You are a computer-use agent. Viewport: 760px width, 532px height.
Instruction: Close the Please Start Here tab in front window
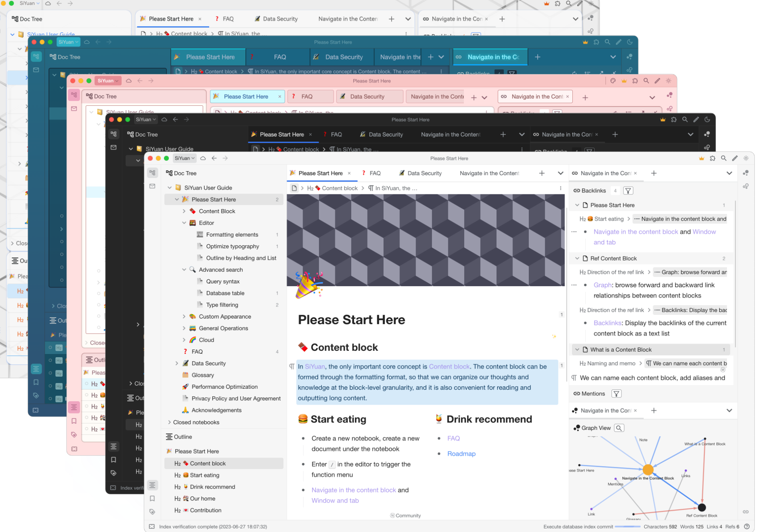coord(349,173)
